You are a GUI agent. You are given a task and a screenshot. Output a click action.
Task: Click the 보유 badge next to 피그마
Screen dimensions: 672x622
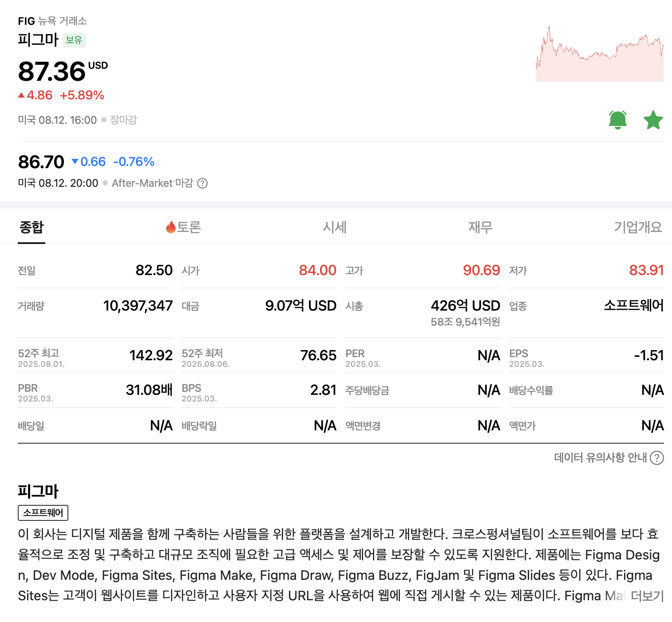pyautogui.click(x=74, y=40)
